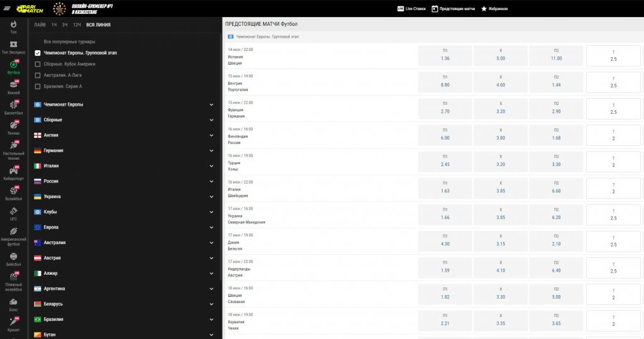Bet draw 3.85 on Италия-Швейцария
Screen dimensions: 644x339
click(x=500, y=188)
